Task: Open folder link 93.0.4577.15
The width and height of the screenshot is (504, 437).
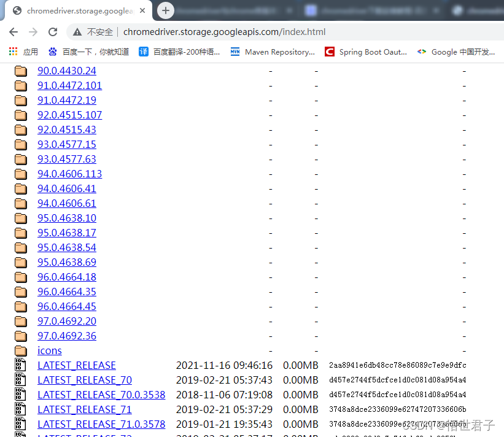Action: pos(67,145)
